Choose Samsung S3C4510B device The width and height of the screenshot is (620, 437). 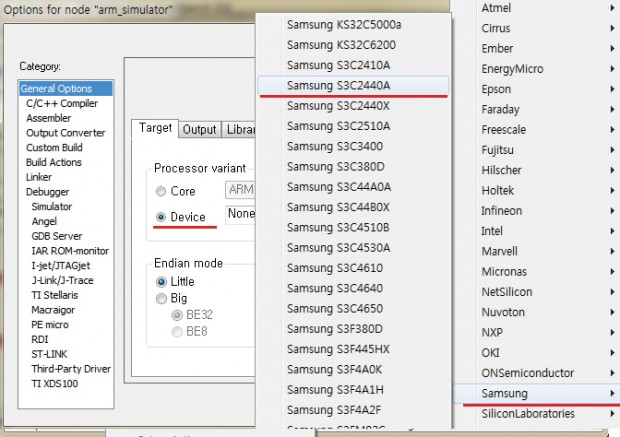(353, 227)
